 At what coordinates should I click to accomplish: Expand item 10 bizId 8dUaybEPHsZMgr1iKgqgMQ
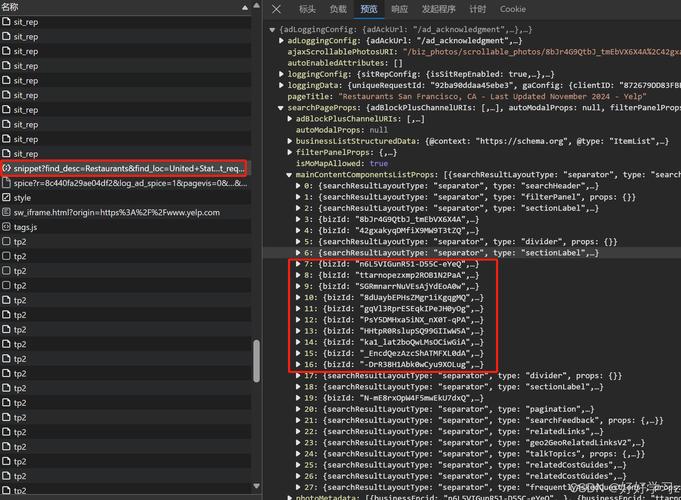click(298, 297)
